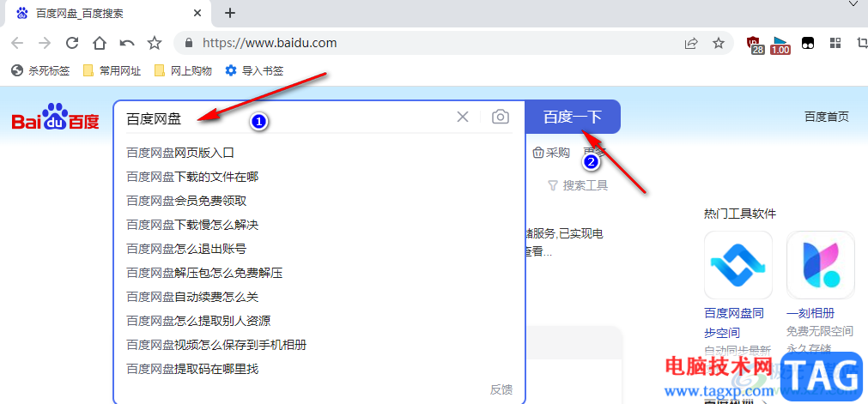Screen dimensions: 868x404
Task: Click the 热门工具软件 heading
Action: 740,214
